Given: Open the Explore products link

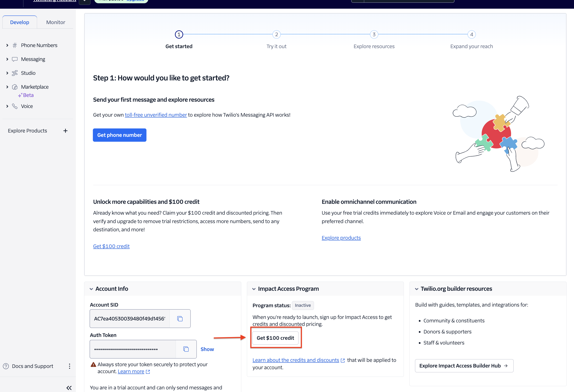Looking at the screenshot, I should (341, 238).
